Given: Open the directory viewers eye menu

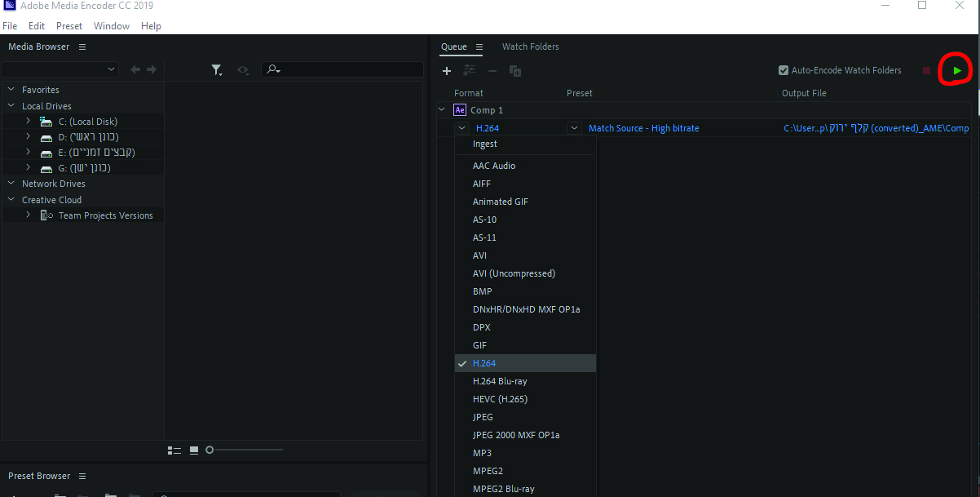Looking at the screenshot, I should pos(243,71).
